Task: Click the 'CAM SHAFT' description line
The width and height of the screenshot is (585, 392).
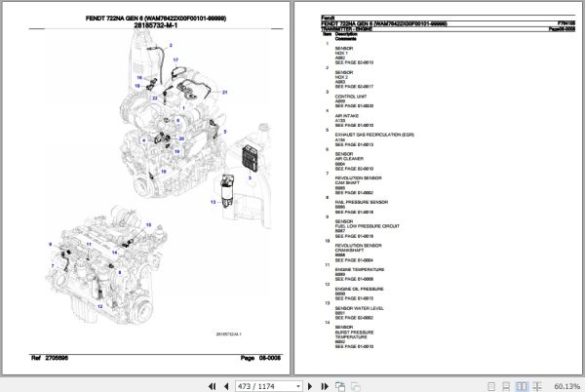Action: [x=347, y=182]
